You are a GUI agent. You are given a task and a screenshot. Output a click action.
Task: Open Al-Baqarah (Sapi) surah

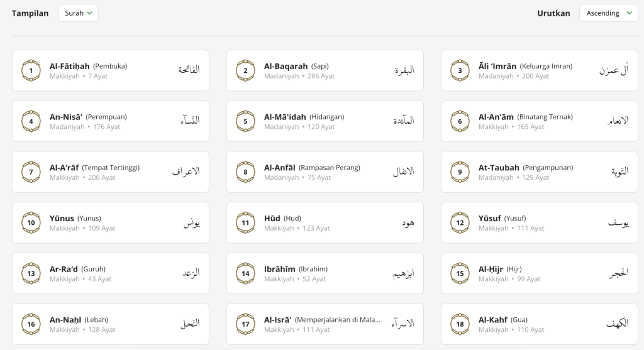[x=325, y=70]
